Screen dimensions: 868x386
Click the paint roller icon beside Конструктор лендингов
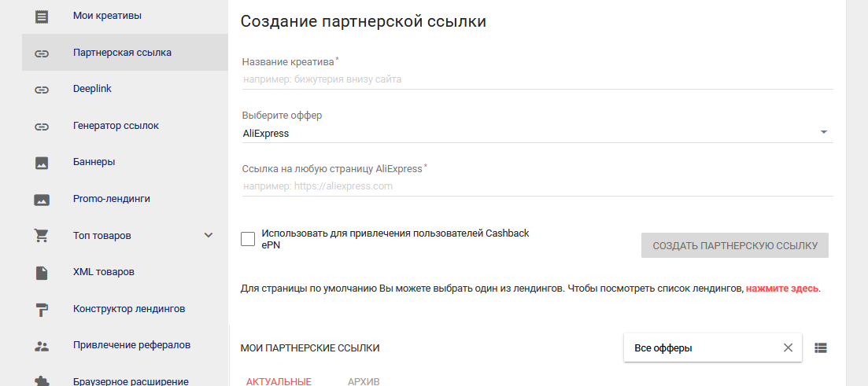tap(42, 310)
